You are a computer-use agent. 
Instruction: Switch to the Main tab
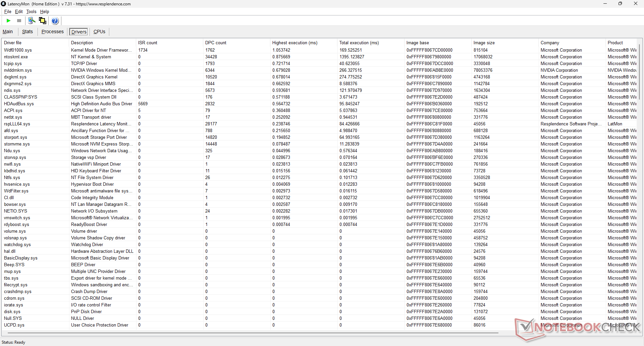click(x=8, y=32)
